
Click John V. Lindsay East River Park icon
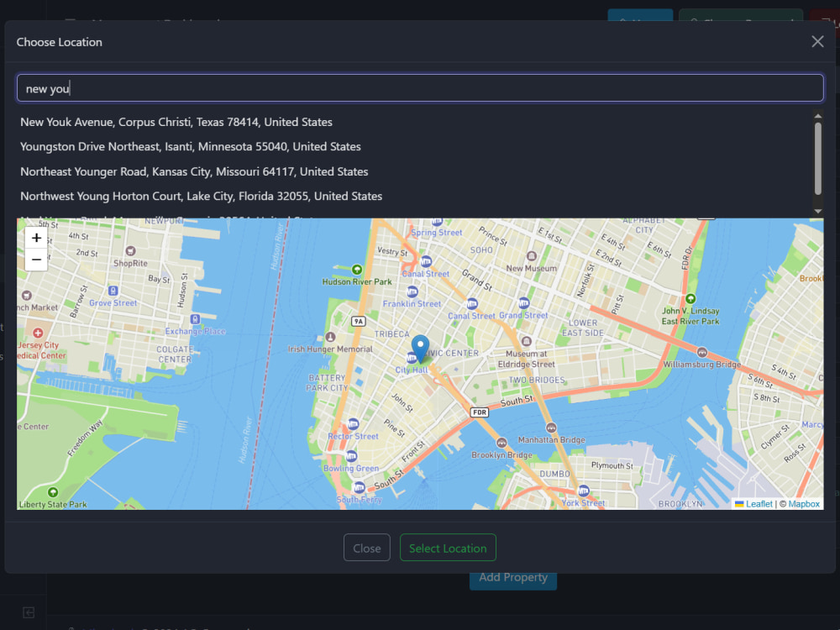click(690, 298)
